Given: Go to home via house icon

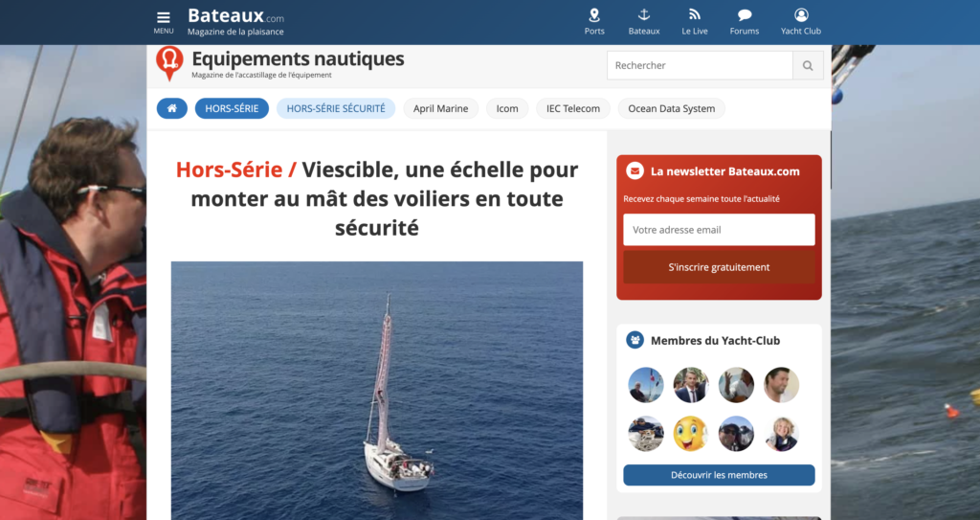Looking at the screenshot, I should (x=172, y=108).
